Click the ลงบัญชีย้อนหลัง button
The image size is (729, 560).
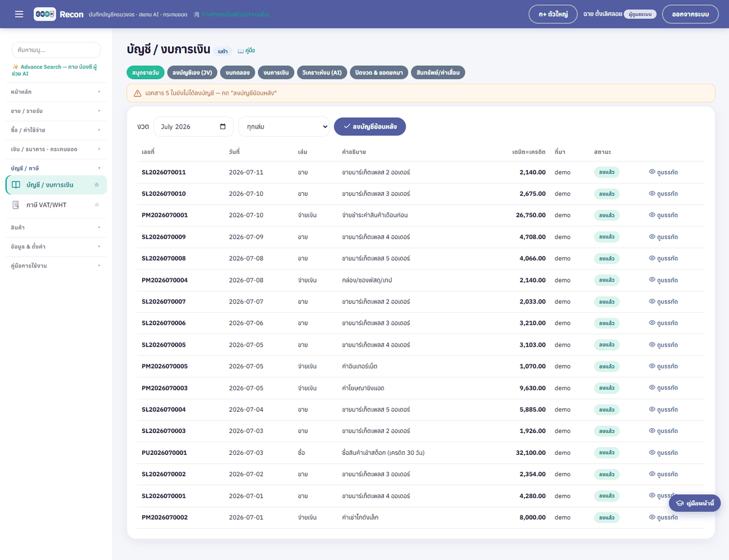click(370, 126)
